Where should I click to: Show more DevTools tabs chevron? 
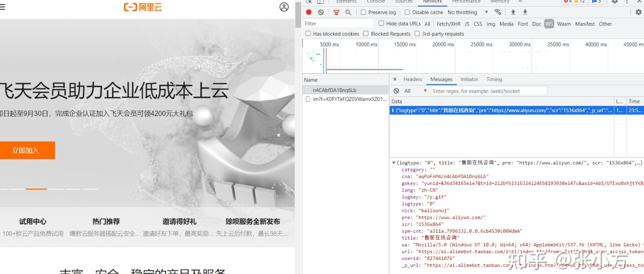pos(521,2)
